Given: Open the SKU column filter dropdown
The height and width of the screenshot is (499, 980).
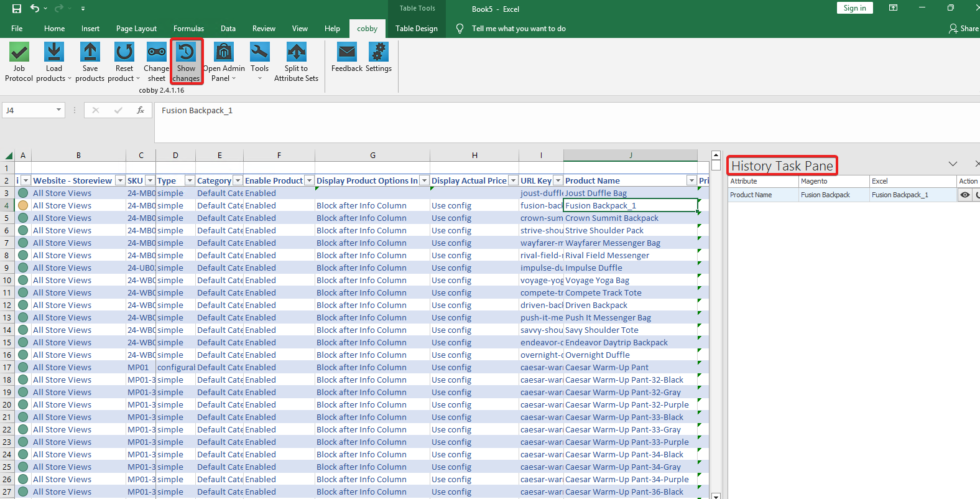Looking at the screenshot, I should pyautogui.click(x=150, y=180).
